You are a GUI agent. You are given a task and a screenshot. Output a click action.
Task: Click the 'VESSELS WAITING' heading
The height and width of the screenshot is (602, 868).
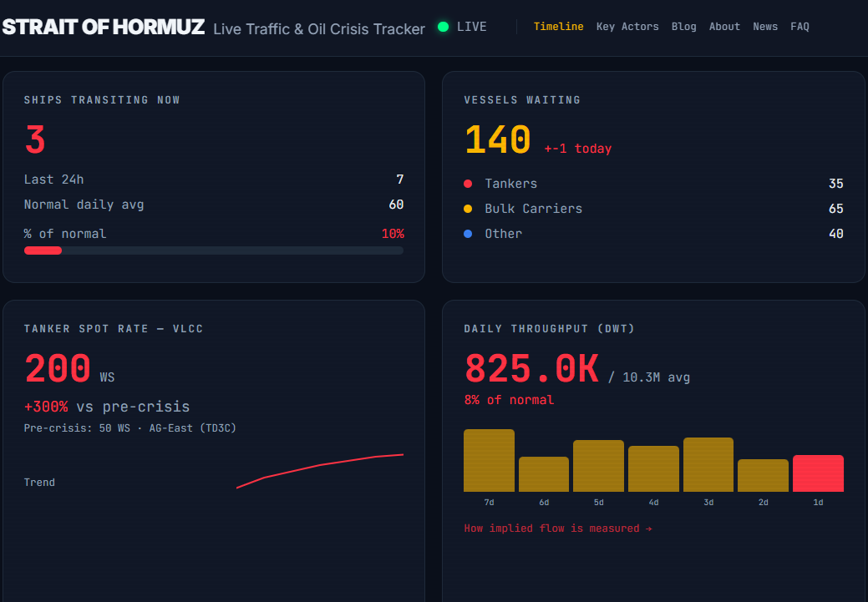click(522, 100)
